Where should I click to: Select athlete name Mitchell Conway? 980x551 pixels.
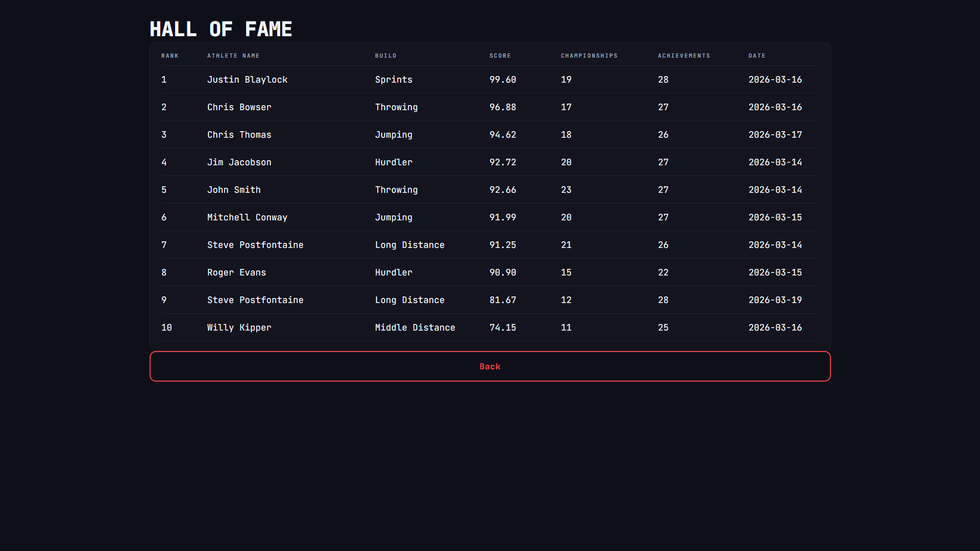tap(248, 217)
